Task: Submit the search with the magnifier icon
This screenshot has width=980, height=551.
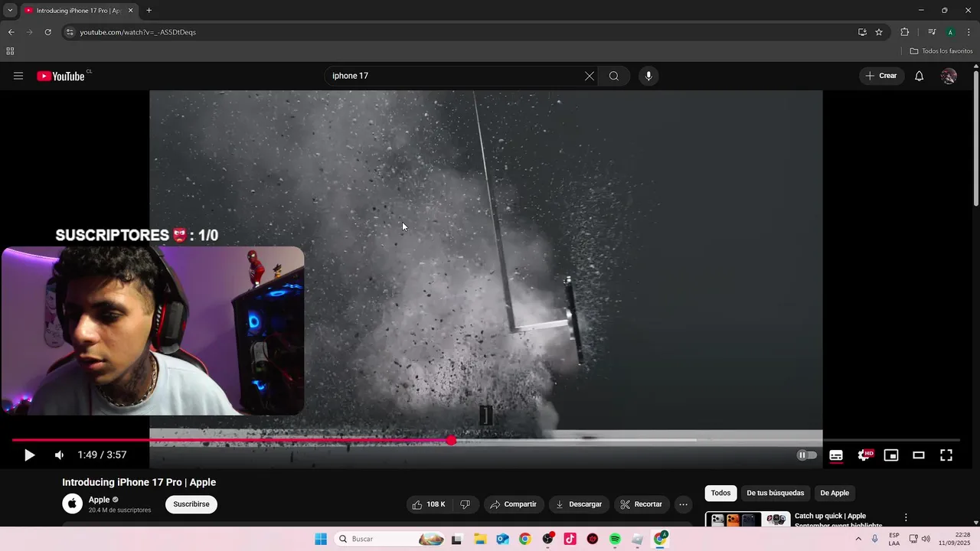Action: click(x=614, y=76)
